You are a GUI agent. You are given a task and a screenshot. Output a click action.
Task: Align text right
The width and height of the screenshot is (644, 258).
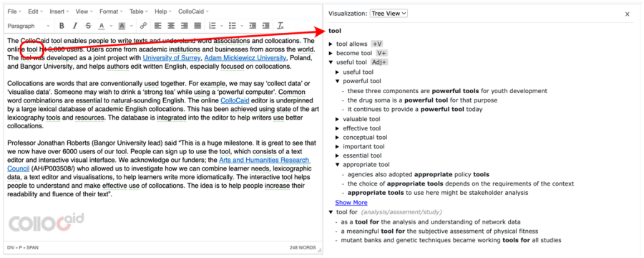(x=185, y=26)
